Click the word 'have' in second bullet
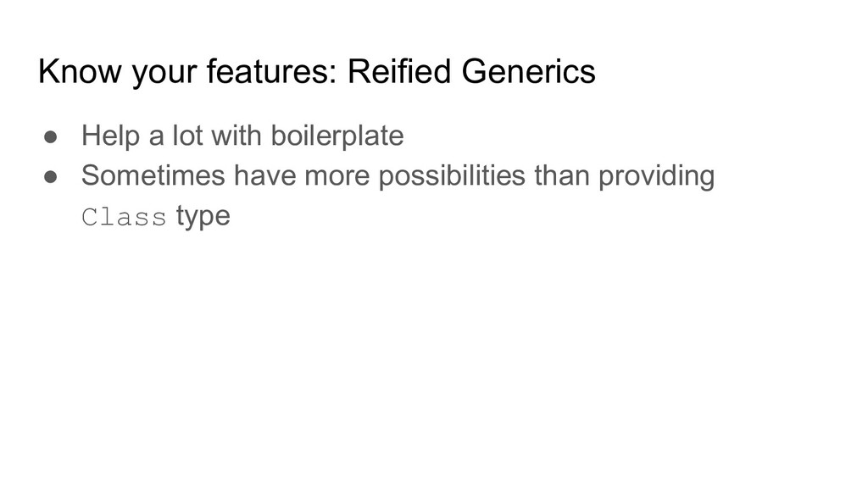Screen dimensions: 868x488 tap(265, 176)
